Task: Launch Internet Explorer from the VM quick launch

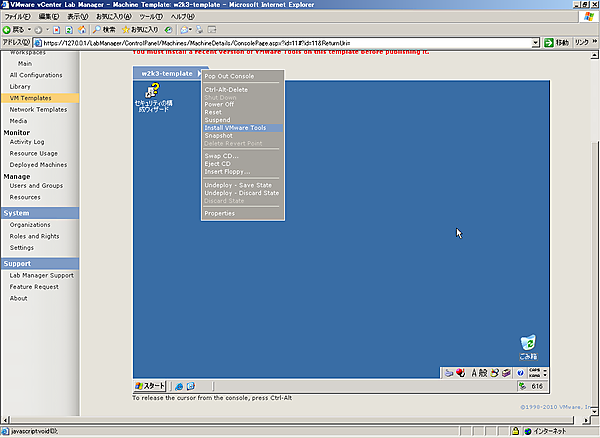Action: point(179,386)
